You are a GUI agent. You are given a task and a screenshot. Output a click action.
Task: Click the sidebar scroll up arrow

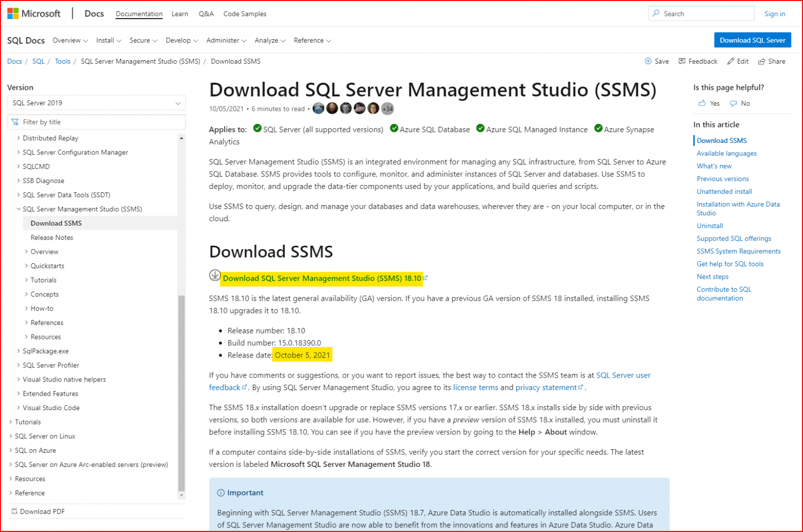click(182, 138)
